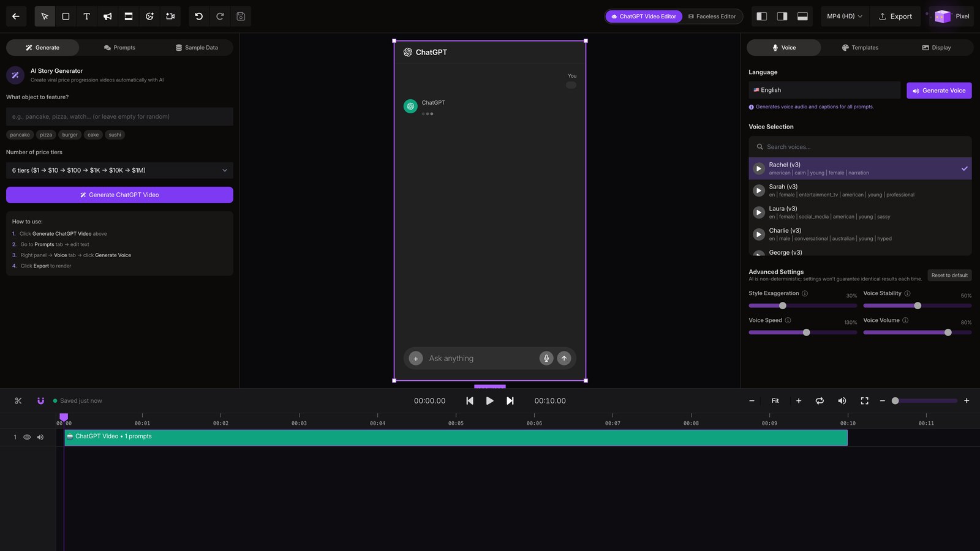Open the Fit zoom level menu

775,401
